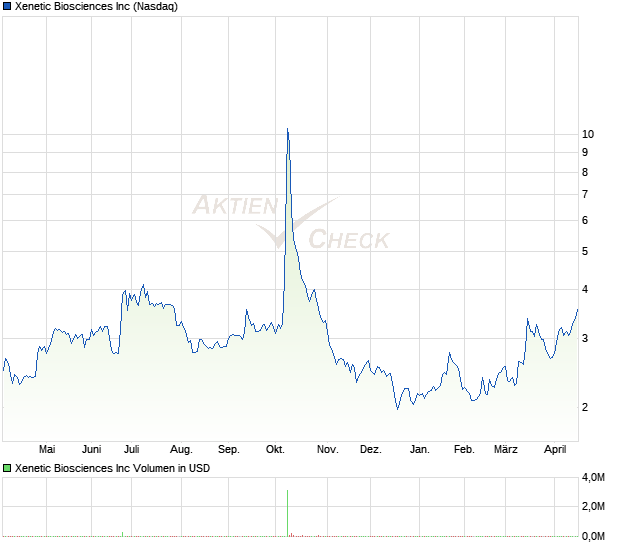This screenshot has width=620, height=546.
Task: Click the 'Nov.' month label
Action: [x=327, y=449]
